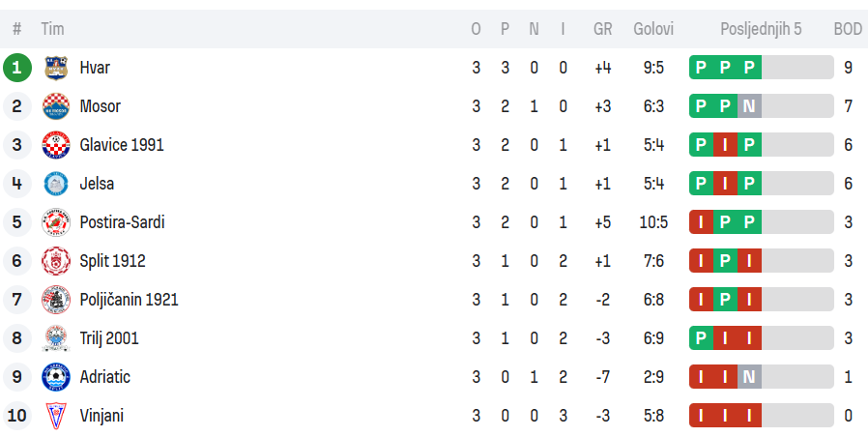Click the Postira-Sardi team crest
The image size is (868, 437).
(x=56, y=222)
